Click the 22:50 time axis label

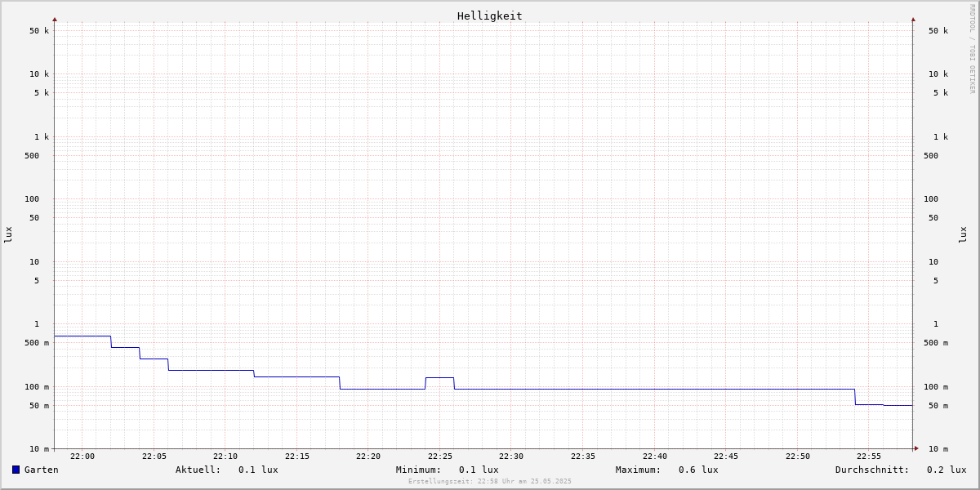click(798, 457)
